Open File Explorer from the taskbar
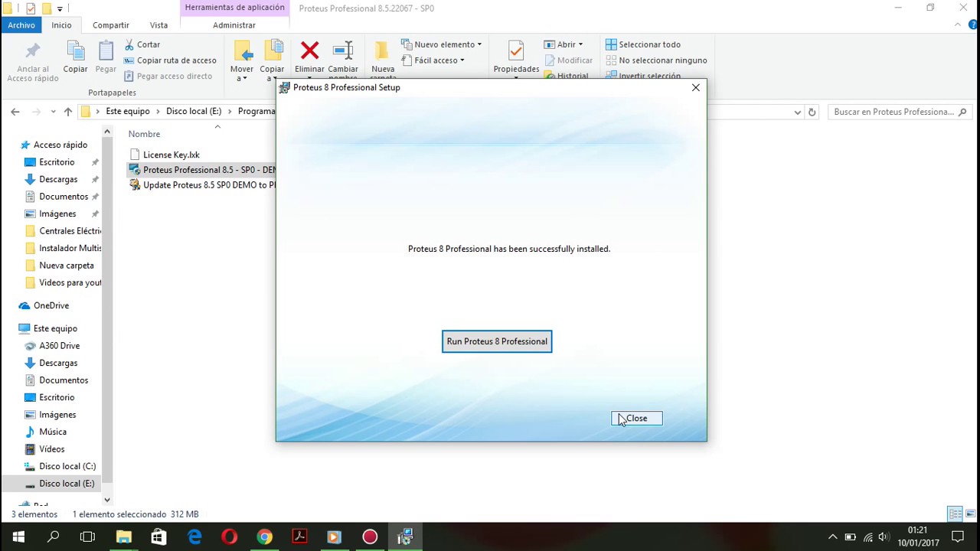This screenshot has height=551, width=980. coord(123,537)
